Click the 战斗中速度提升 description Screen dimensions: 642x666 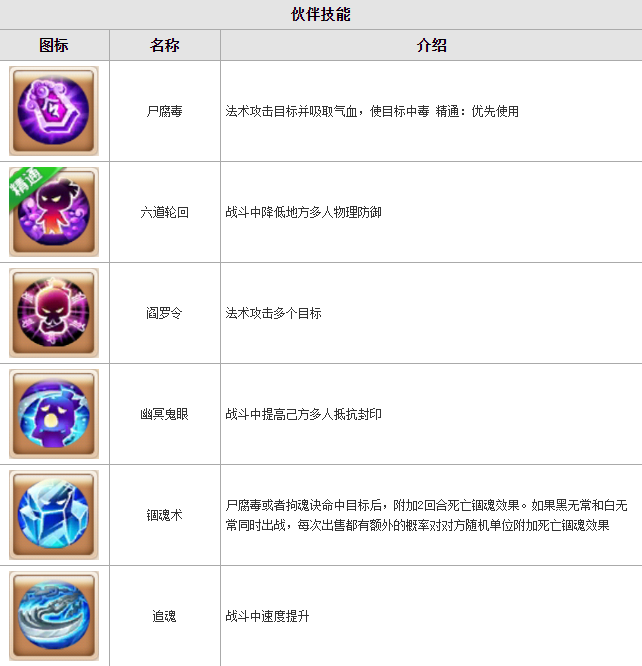pos(267,616)
